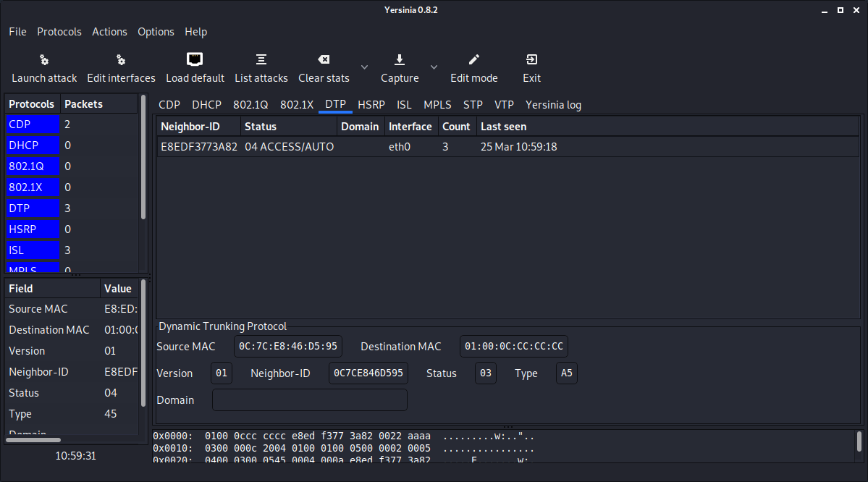Open the Help menu
The image size is (868, 482).
pos(196,32)
